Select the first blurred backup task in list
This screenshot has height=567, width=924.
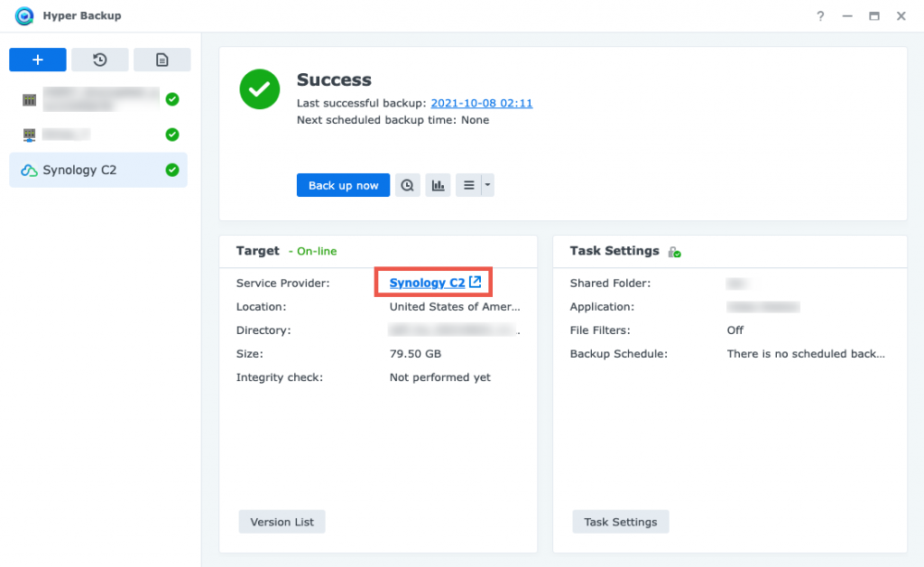coord(98,99)
